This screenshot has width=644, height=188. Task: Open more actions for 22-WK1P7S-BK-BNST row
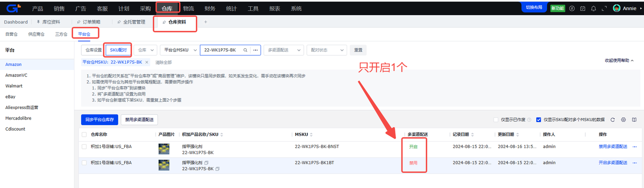[634, 146]
